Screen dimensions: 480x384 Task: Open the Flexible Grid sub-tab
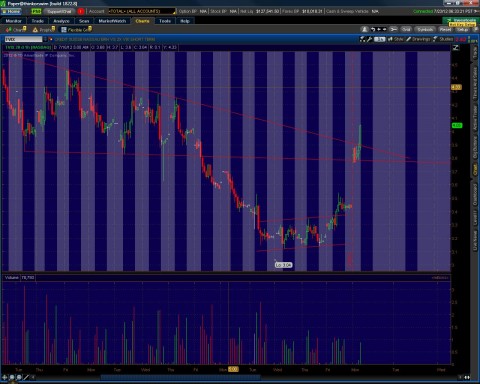point(76,30)
